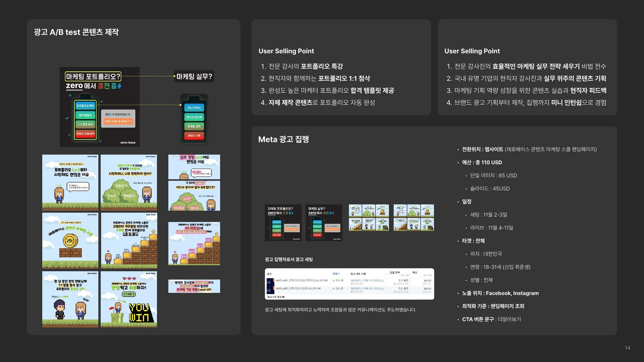
Task: Click the green status dot for set05_ad01
Action: pos(334,280)
